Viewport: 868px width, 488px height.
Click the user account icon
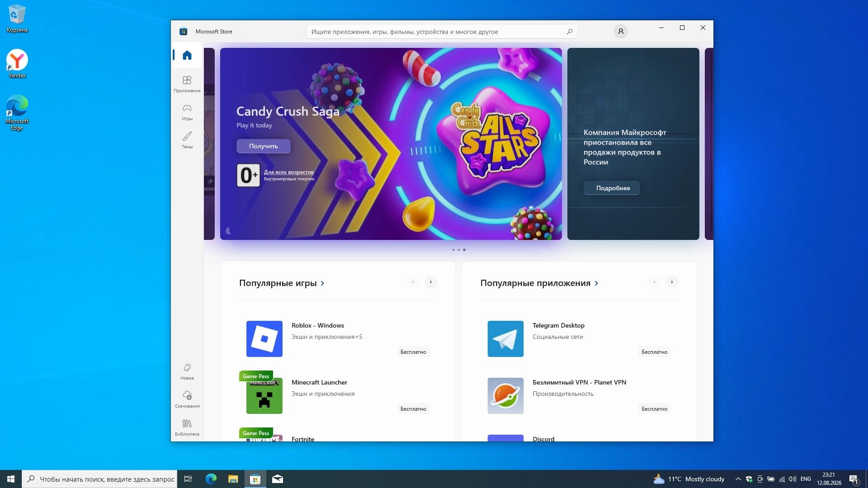pos(621,31)
